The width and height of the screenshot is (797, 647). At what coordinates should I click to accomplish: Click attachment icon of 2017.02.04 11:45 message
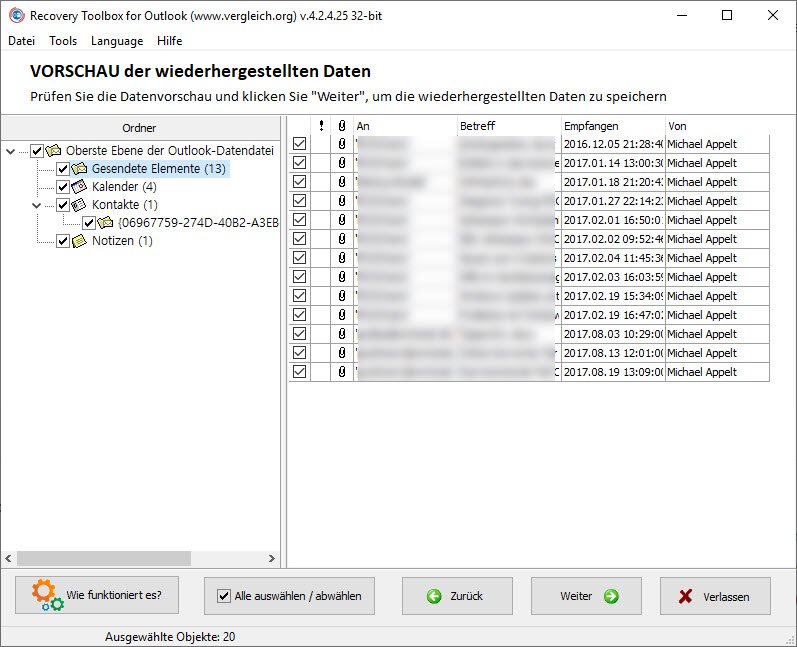coord(342,258)
